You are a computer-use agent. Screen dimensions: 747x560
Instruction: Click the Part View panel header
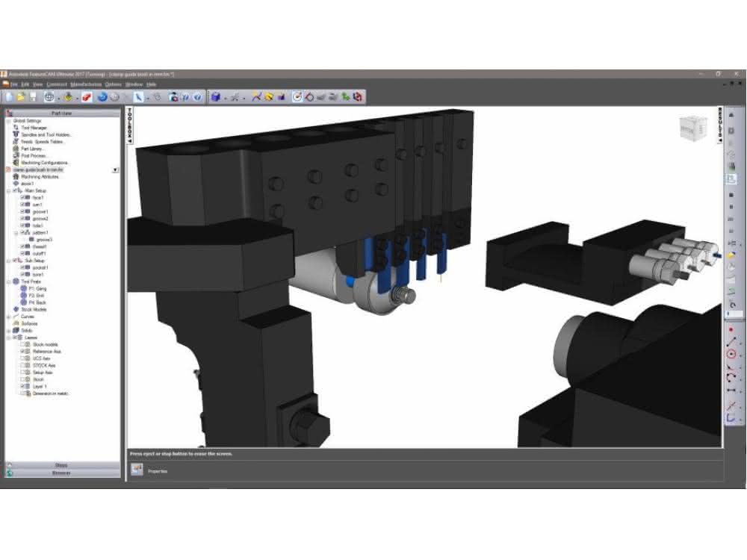click(63, 113)
